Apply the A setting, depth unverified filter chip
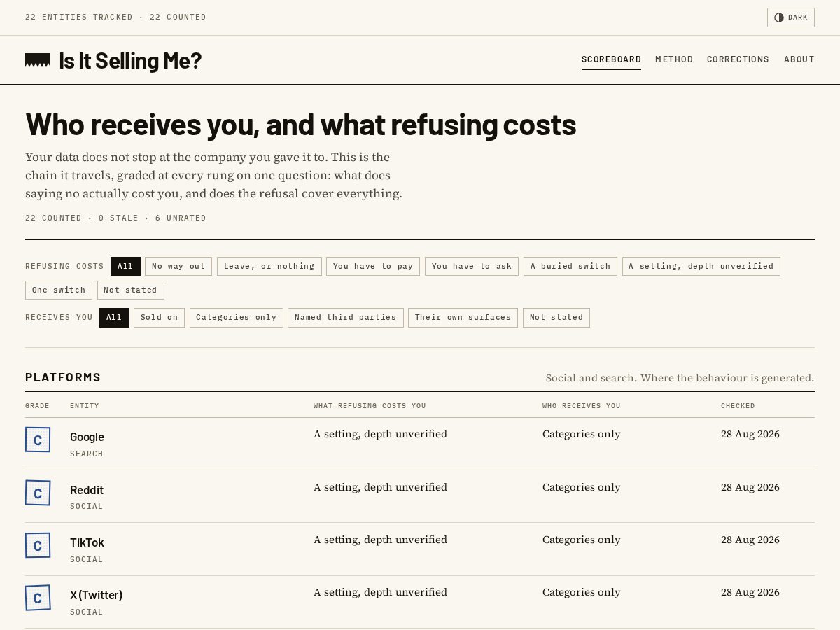 (x=701, y=266)
